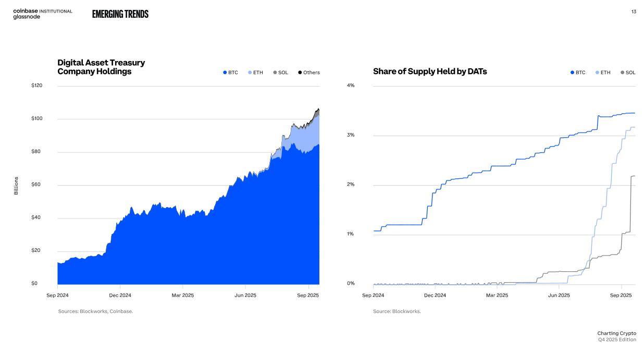Click the page number 13
Viewport: 644px width, 351px height.
634,11
